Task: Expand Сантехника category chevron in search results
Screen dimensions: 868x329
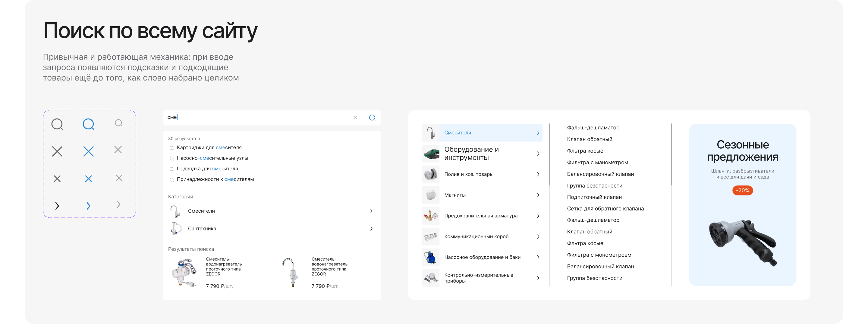Action: 371,229
